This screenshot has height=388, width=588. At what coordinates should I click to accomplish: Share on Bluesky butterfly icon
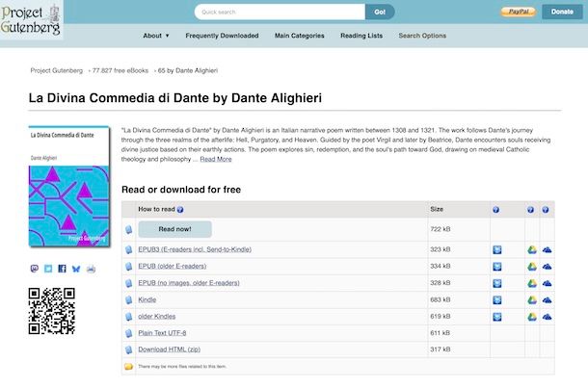[76, 269]
